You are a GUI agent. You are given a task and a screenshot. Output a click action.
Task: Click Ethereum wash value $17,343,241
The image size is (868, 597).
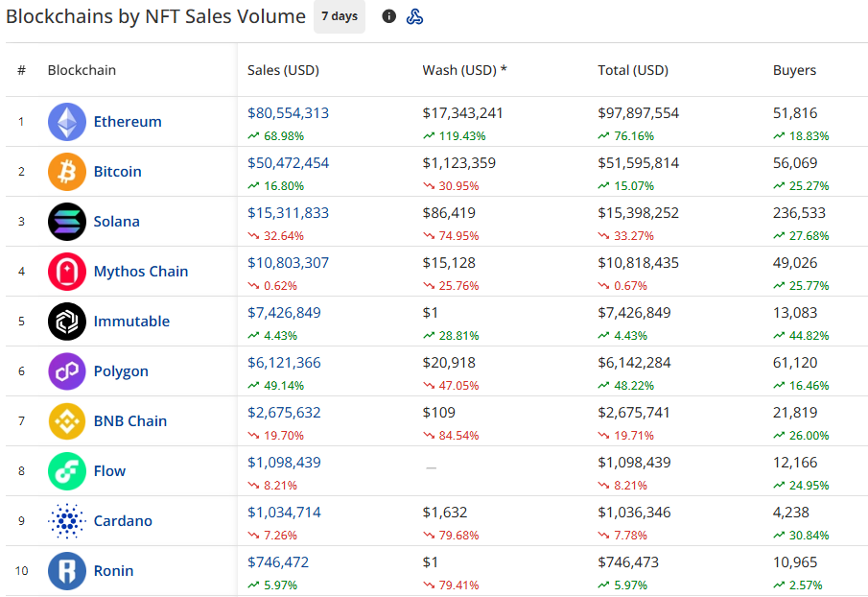pos(463,113)
